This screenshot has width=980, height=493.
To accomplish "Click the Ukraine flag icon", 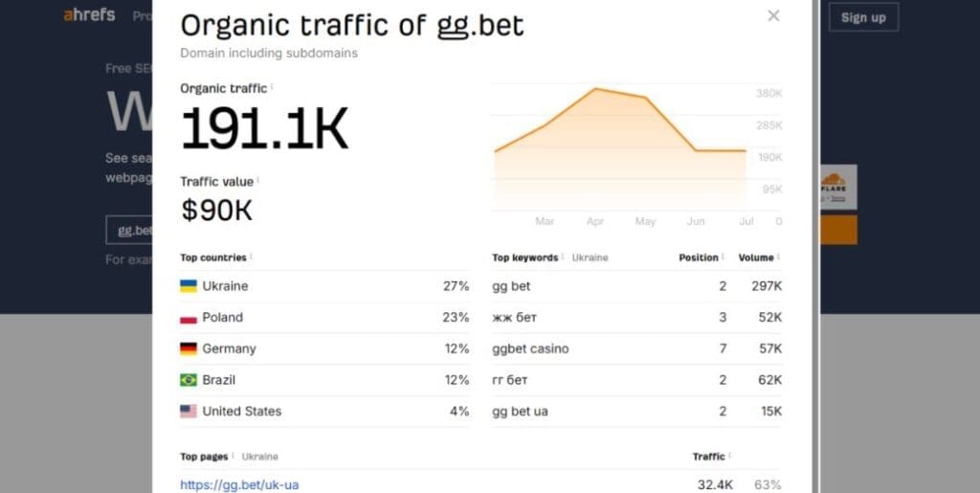I will coord(189,286).
